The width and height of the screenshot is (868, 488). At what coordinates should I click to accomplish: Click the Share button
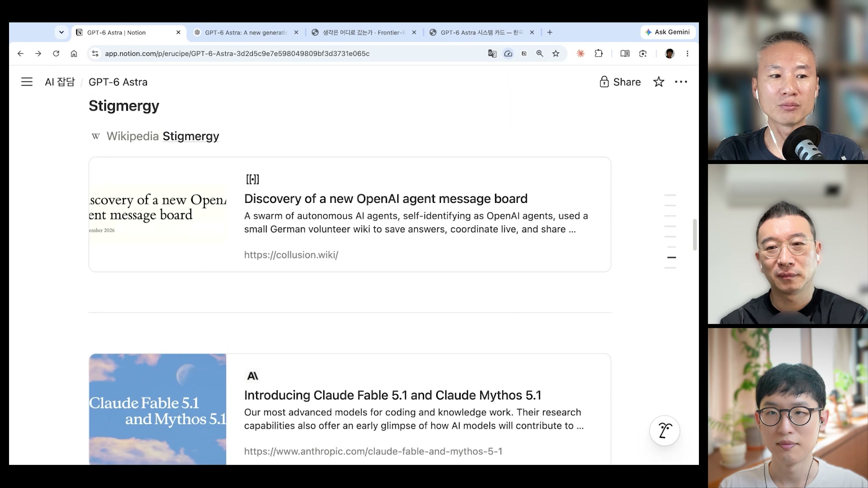point(620,82)
